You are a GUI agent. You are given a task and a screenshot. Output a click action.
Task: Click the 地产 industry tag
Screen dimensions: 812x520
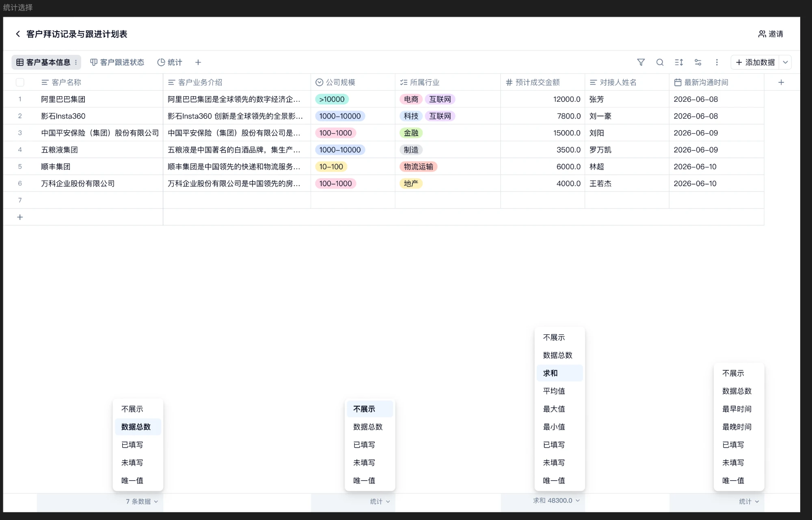coord(411,183)
